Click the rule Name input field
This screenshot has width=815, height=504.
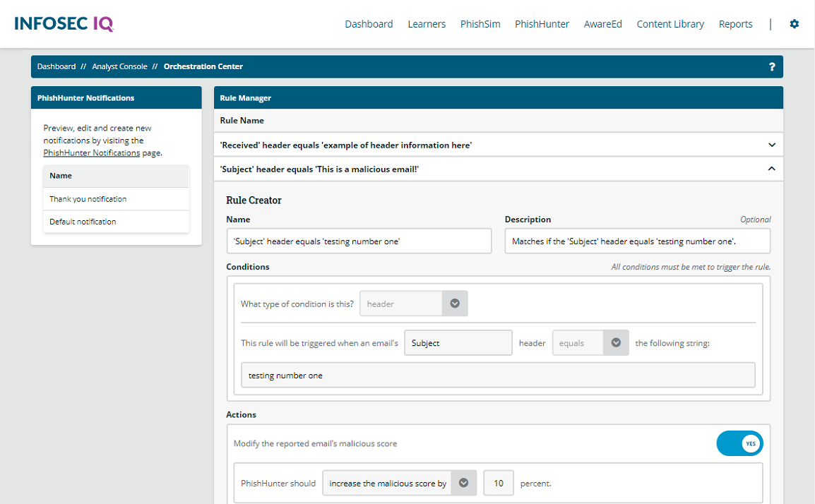pyautogui.click(x=359, y=241)
